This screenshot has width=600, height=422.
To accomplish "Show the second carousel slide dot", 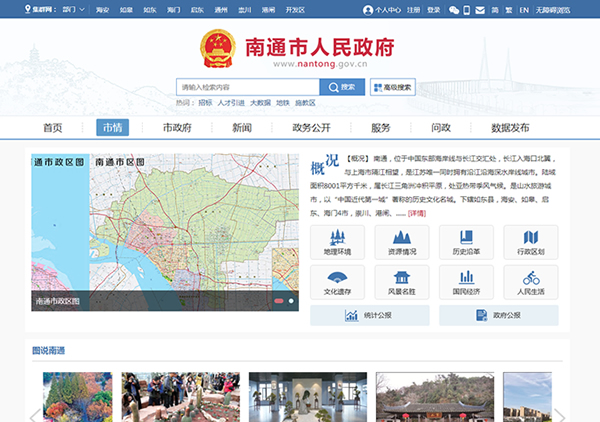I will (x=291, y=300).
